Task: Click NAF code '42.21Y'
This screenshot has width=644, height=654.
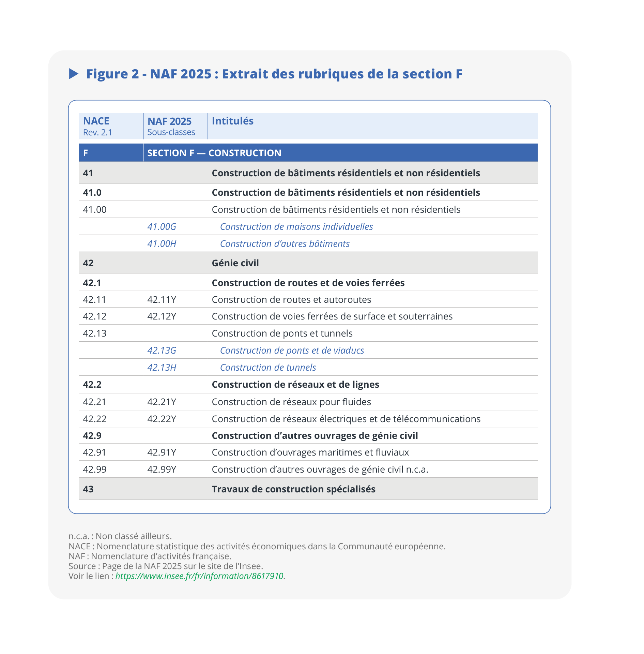Action: 162,402
